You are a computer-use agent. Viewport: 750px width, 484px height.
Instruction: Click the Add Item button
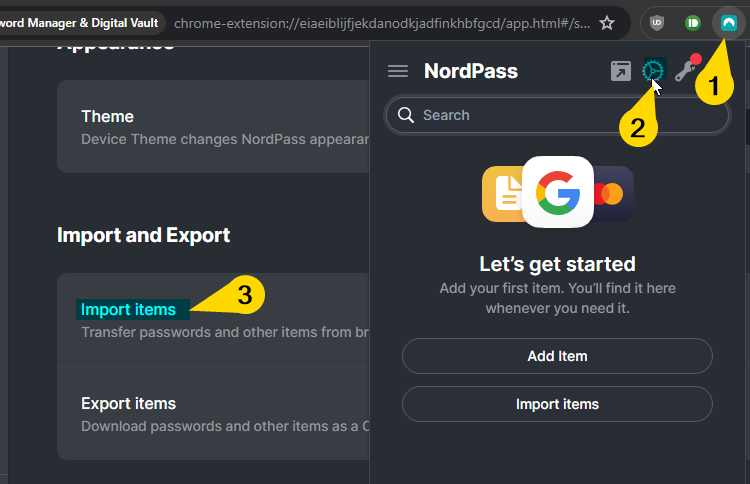click(557, 356)
